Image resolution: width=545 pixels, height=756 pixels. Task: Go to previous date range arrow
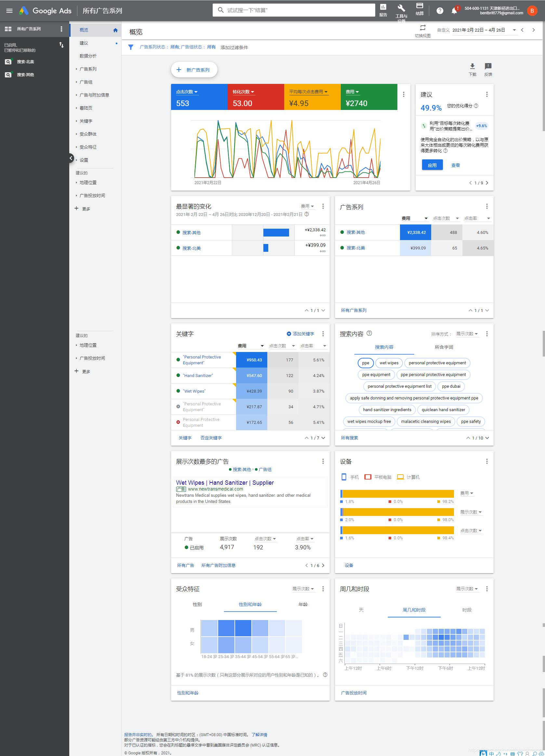tap(522, 30)
